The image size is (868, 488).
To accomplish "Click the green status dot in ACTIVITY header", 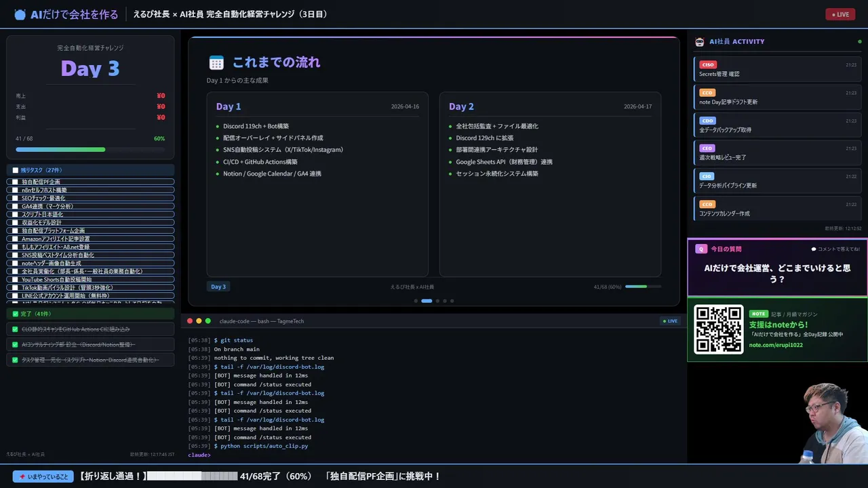I will [x=860, y=41].
